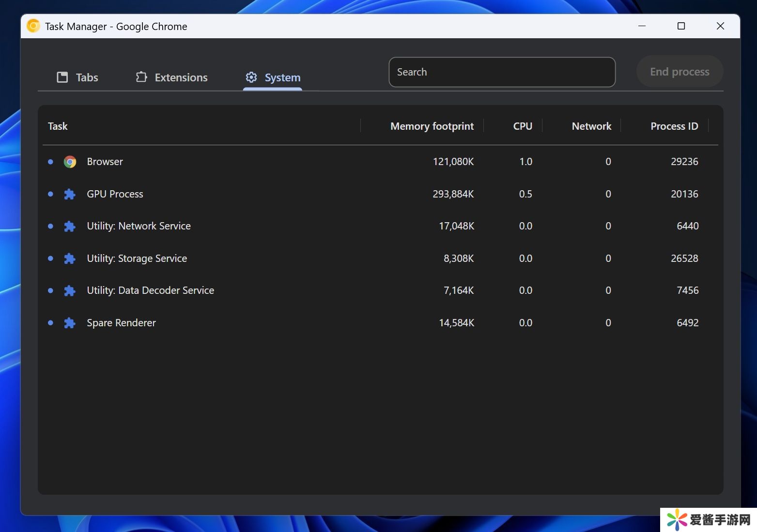Image resolution: width=757 pixels, height=532 pixels.
Task: Open the Extensions tab
Action: 171,77
